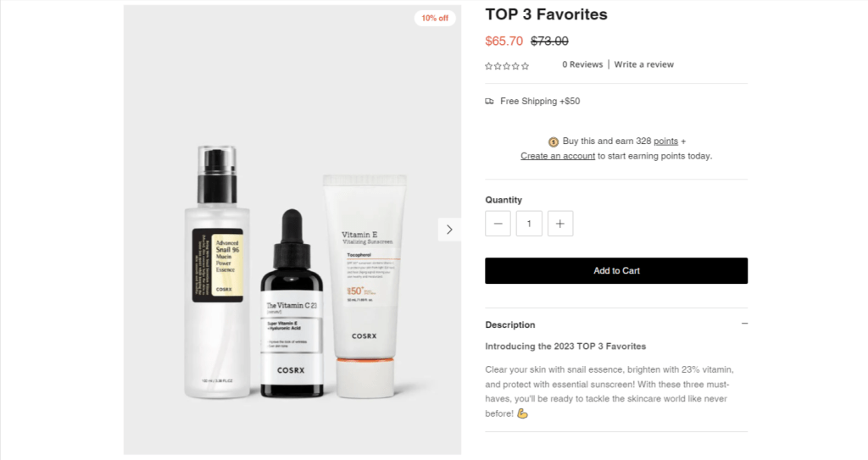Follow the Create an account link
The height and width of the screenshot is (460, 868).
tap(558, 156)
